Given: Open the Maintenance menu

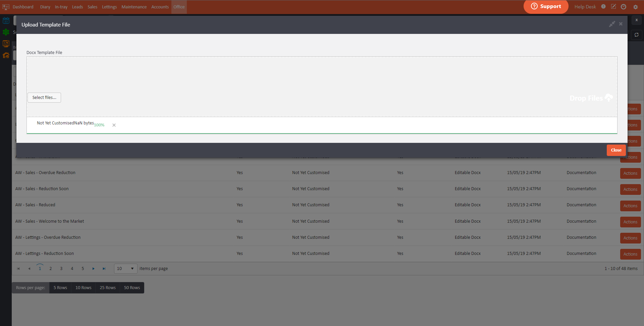Looking at the screenshot, I should pos(134,7).
